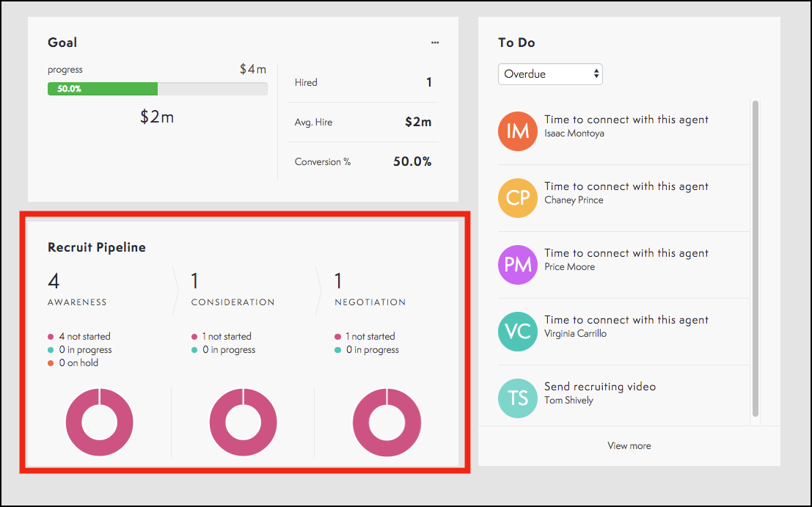Select Chaney Prince's CP avatar icon
812x507 pixels.
click(x=519, y=198)
